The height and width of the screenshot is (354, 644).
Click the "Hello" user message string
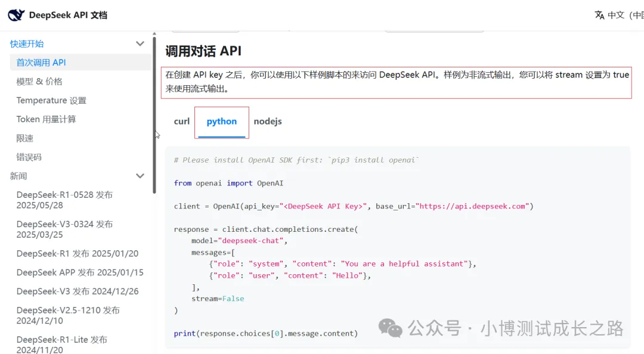tap(347, 275)
